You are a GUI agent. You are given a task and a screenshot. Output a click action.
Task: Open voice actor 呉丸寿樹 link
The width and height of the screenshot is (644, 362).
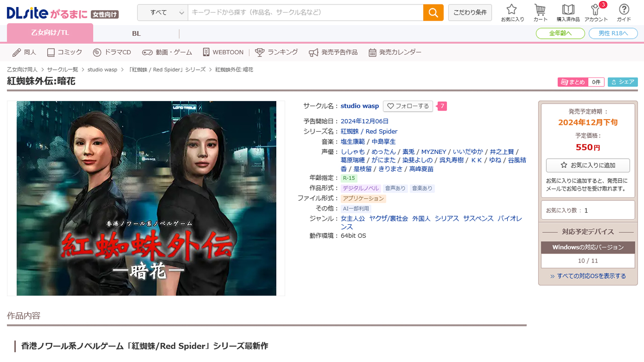point(451,160)
